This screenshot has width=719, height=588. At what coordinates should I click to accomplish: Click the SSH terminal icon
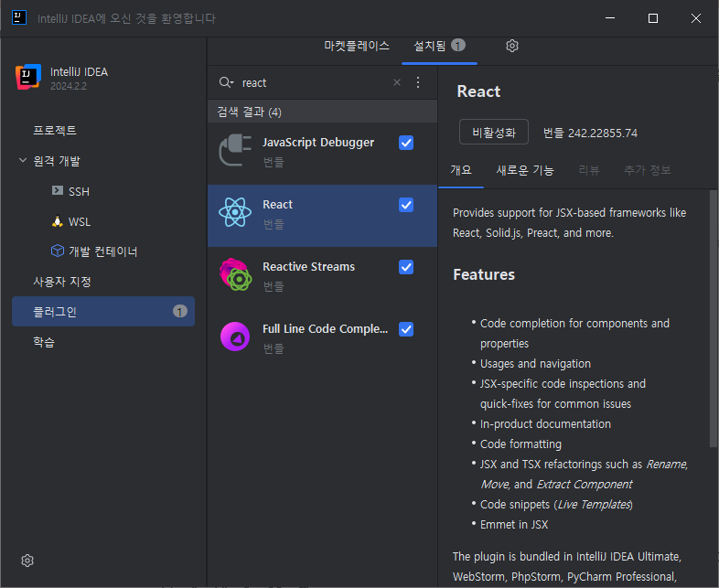click(x=58, y=190)
